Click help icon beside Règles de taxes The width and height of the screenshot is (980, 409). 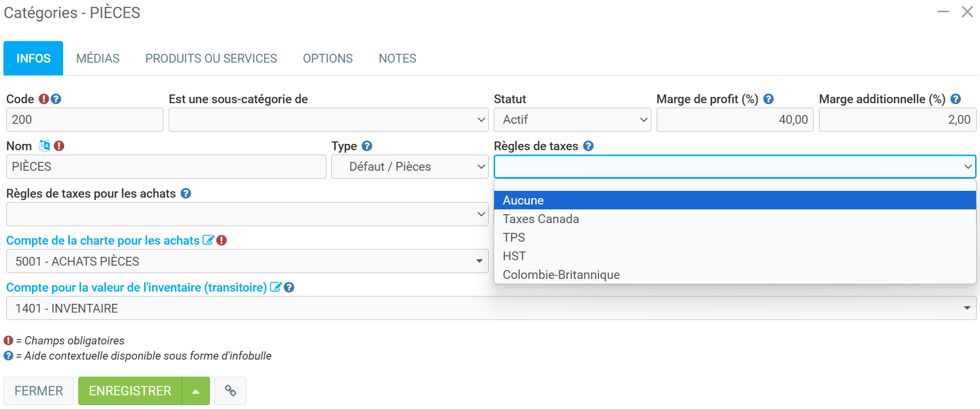[x=588, y=146]
